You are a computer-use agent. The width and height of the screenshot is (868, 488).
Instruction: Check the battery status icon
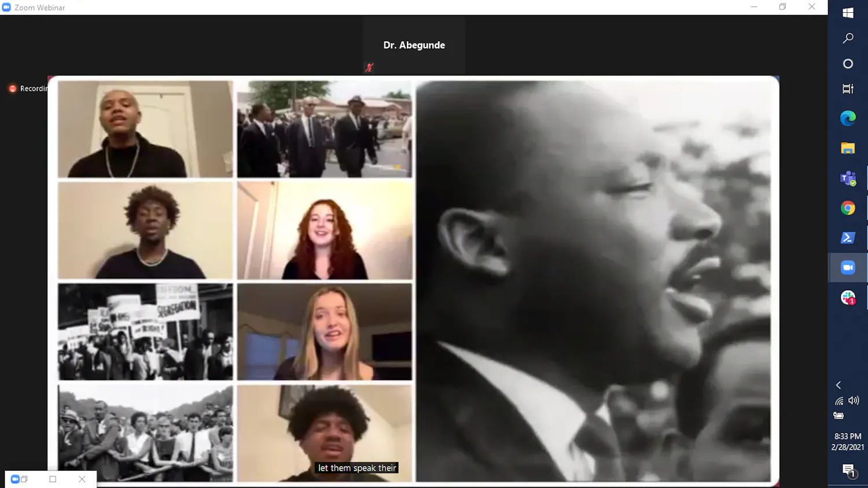tap(838, 416)
